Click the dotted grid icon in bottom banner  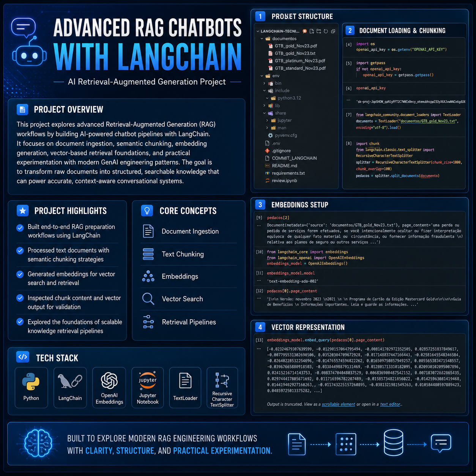pyautogui.click(x=346, y=444)
